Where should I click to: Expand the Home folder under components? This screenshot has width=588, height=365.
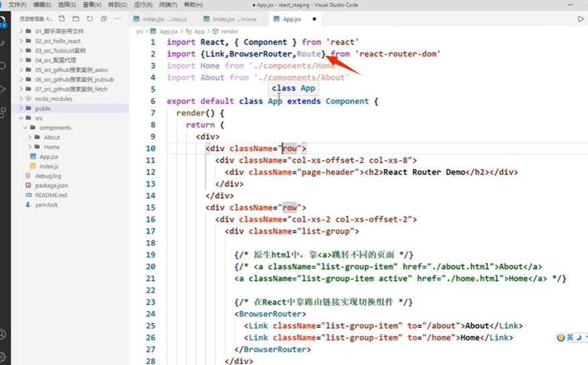point(30,147)
